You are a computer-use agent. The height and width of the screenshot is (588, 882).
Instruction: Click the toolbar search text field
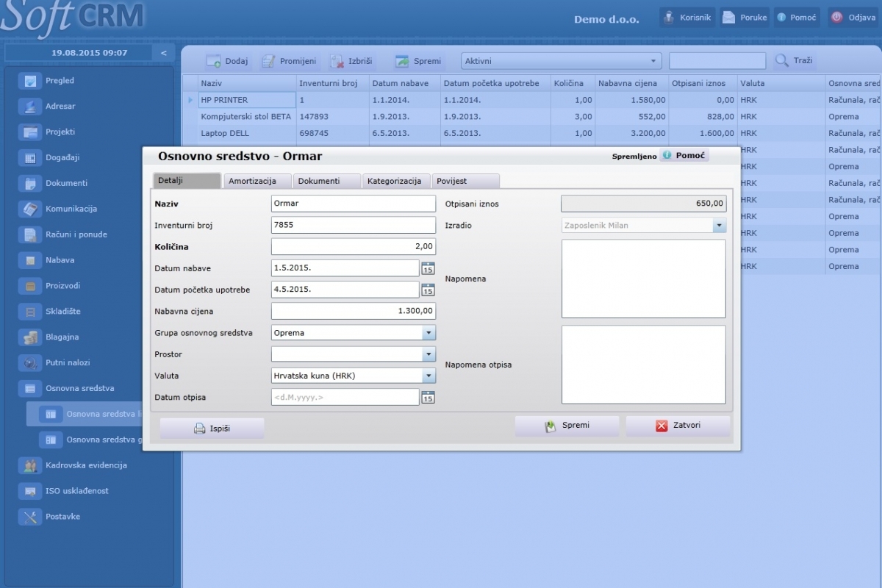(717, 61)
